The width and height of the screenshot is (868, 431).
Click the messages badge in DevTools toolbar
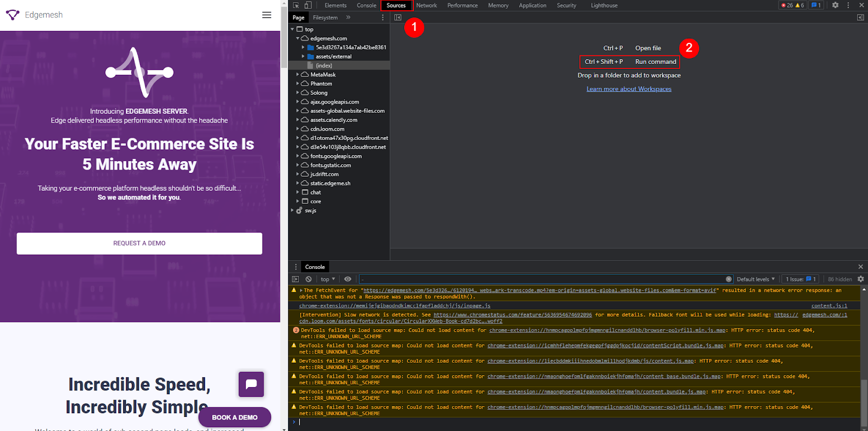[816, 5]
